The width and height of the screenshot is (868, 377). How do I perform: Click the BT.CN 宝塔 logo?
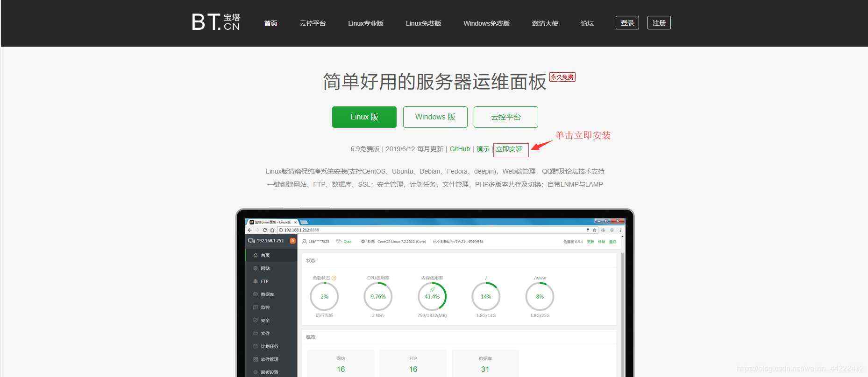pos(216,22)
